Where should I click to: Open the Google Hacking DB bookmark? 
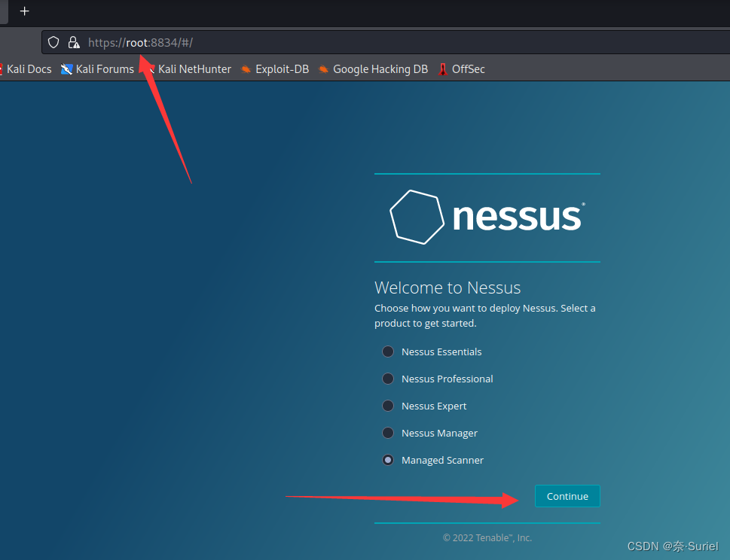(x=373, y=69)
